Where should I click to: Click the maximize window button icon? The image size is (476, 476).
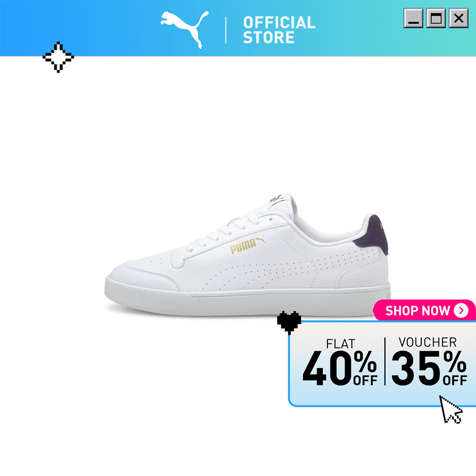coord(436,18)
